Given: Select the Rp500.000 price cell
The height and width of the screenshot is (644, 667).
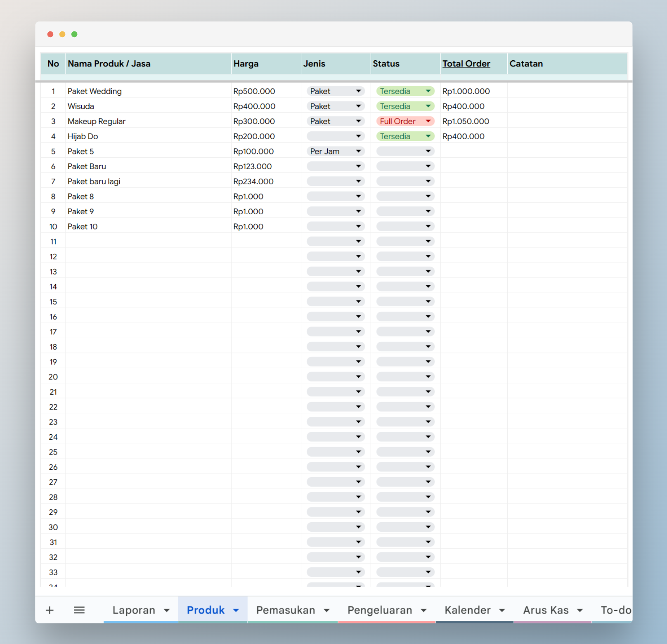Looking at the screenshot, I should click(266, 91).
